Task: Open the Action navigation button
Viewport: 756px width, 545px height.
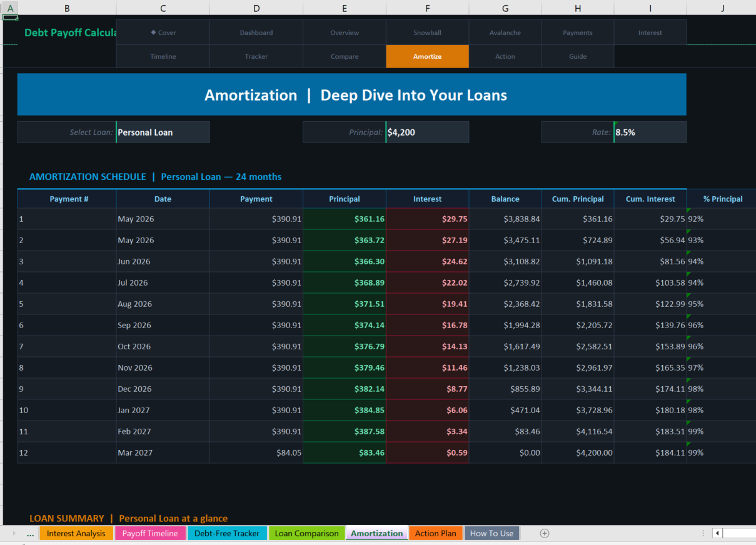Action: (x=505, y=56)
